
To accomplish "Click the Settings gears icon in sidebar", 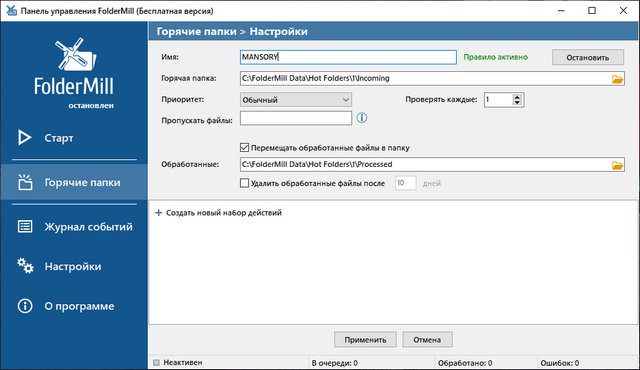I will [x=25, y=266].
